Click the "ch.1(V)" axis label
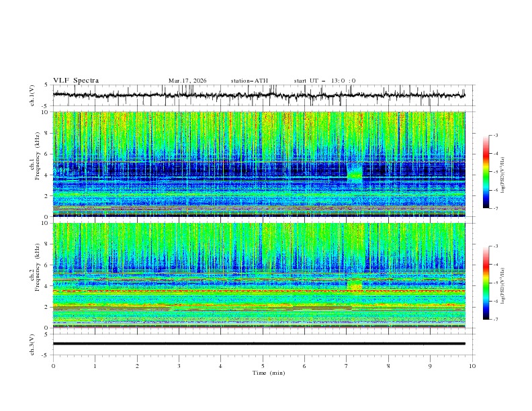Viewport: 532px width, 411px height. [x=32, y=95]
